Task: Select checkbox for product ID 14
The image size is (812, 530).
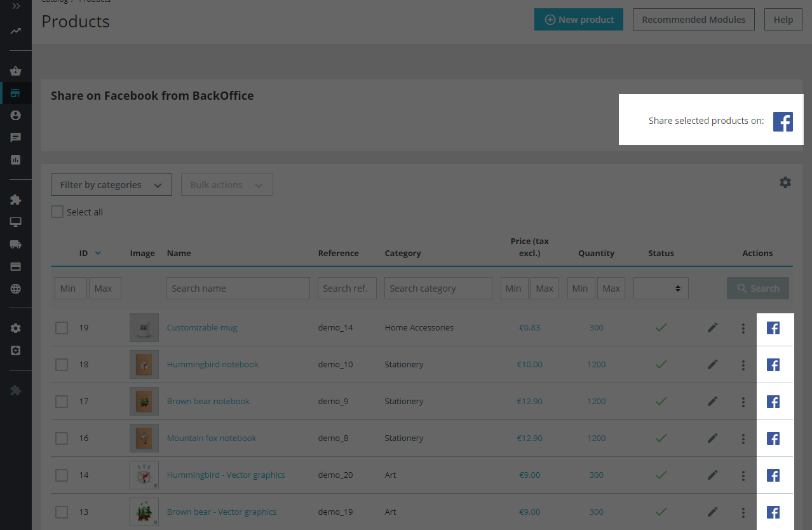Action: [61, 475]
